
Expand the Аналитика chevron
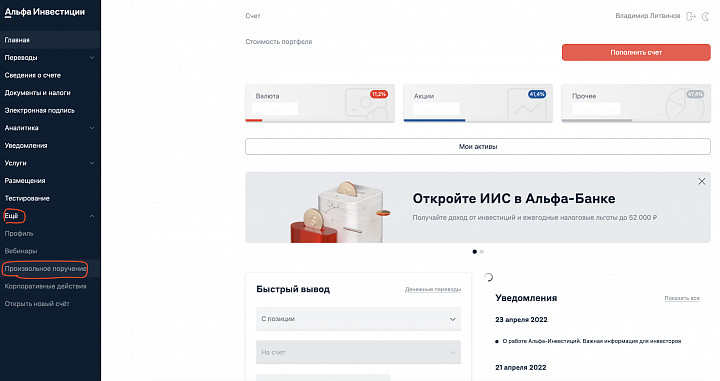pyautogui.click(x=91, y=128)
